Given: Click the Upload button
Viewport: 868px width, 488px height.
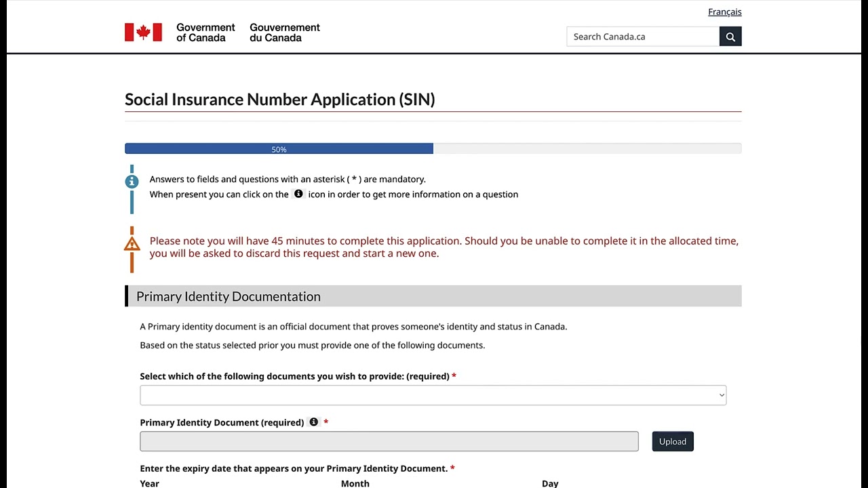Looking at the screenshot, I should (x=673, y=441).
